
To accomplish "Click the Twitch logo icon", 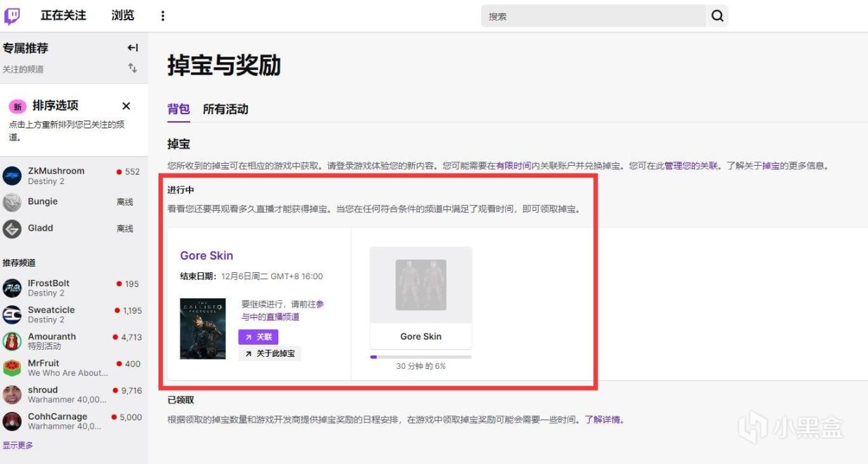I will 12,16.
